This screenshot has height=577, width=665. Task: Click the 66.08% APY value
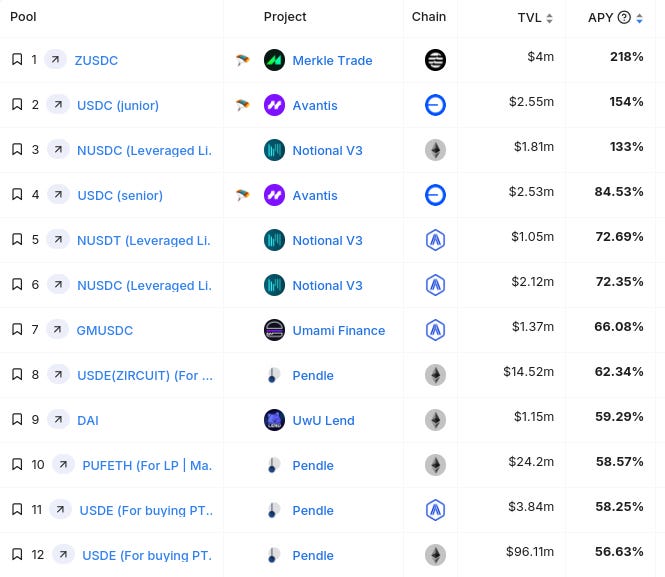pyautogui.click(x=619, y=326)
